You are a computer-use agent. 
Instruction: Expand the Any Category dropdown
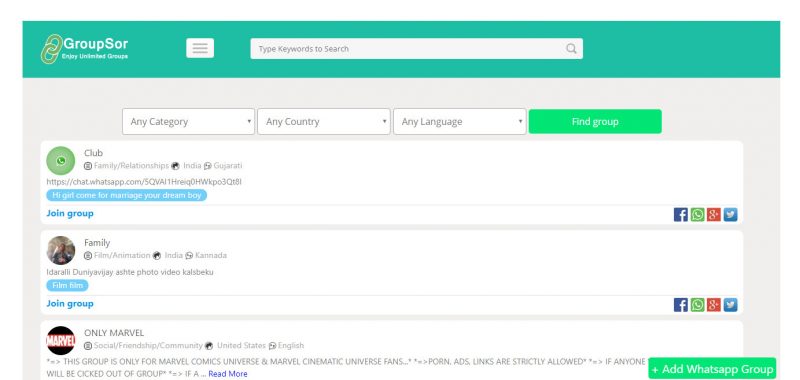pyautogui.click(x=188, y=121)
